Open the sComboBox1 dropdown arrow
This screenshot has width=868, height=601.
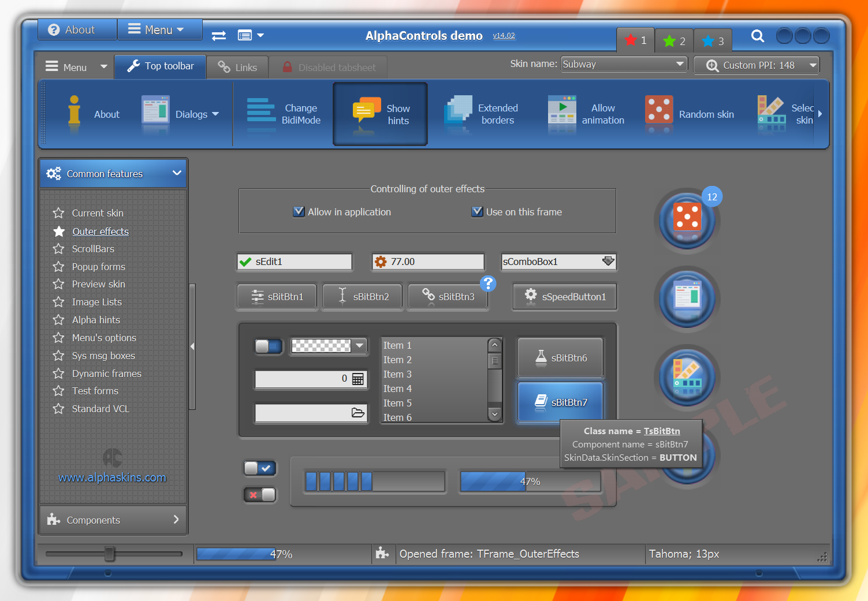point(608,262)
